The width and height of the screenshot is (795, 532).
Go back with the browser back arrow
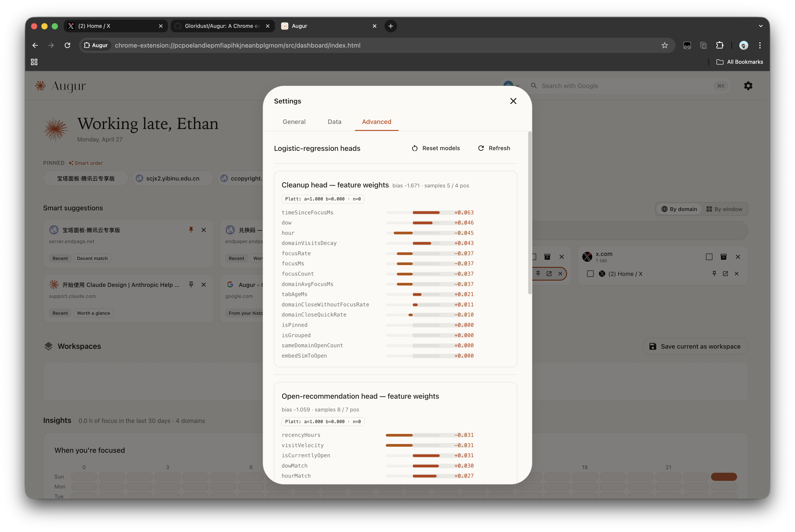tap(35, 45)
